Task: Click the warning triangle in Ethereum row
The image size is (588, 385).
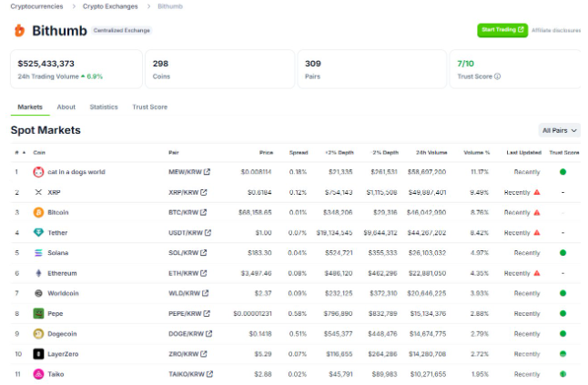Action: 537,273
